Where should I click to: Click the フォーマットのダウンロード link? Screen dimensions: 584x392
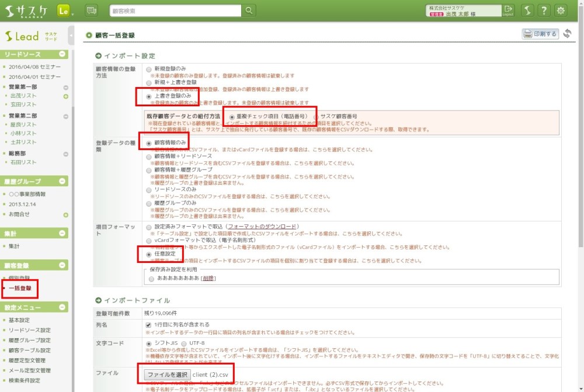pyautogui.click(x=262, y=226)
